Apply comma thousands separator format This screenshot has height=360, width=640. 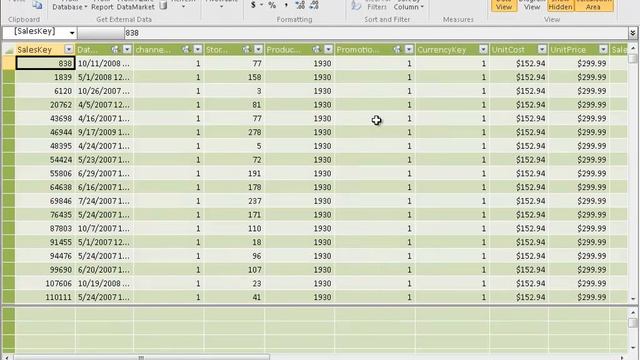[286, 5]
